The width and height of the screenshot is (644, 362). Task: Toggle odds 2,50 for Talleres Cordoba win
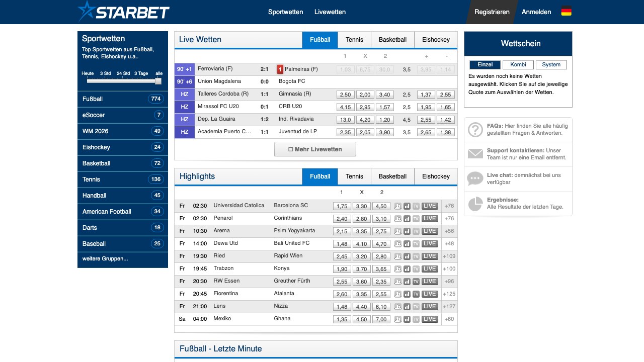[x=346, y=95]
